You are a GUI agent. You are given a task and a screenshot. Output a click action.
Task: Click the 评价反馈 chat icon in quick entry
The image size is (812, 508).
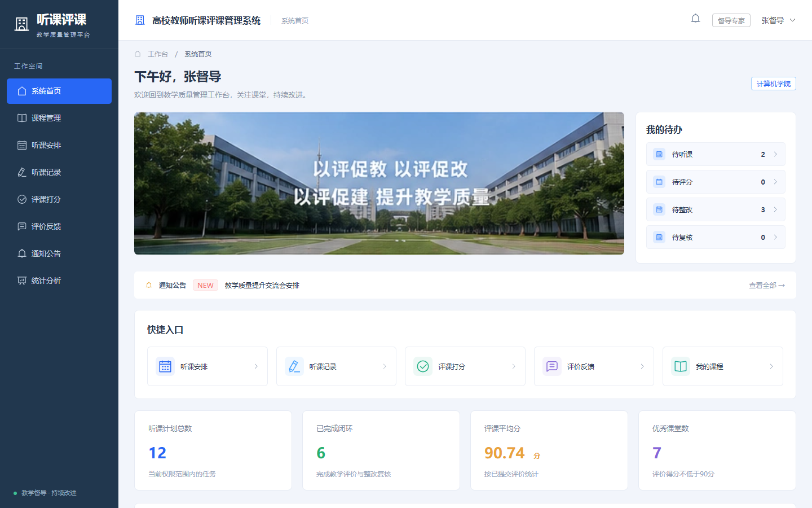(552, 366)
